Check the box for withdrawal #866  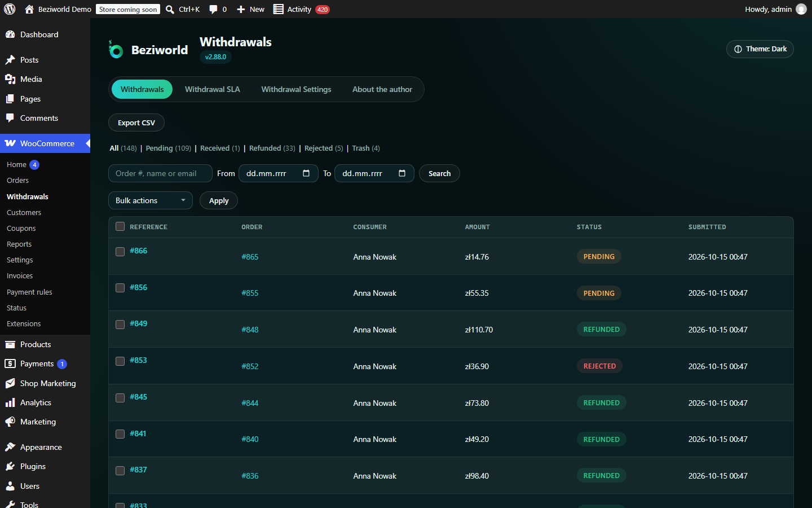pos(120,252)
